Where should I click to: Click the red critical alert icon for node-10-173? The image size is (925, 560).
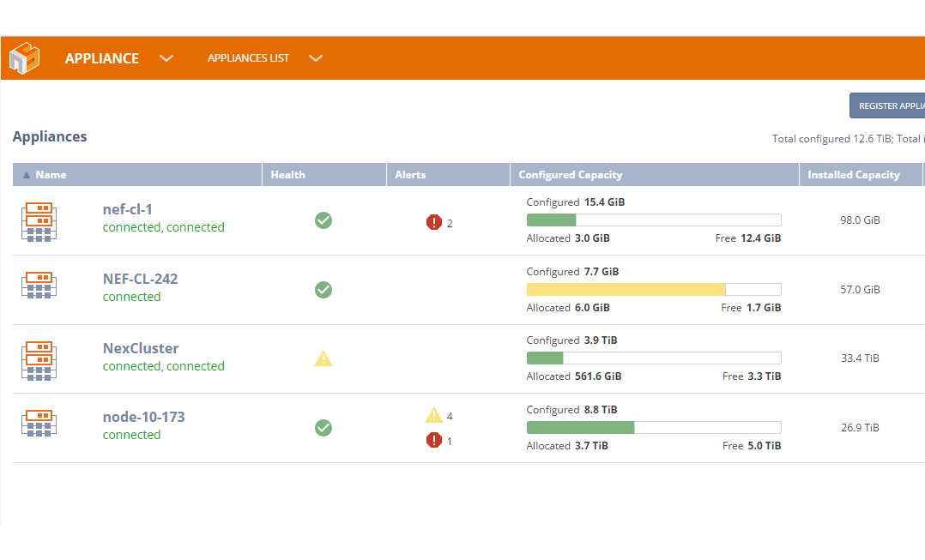click(x=434, y=440)
